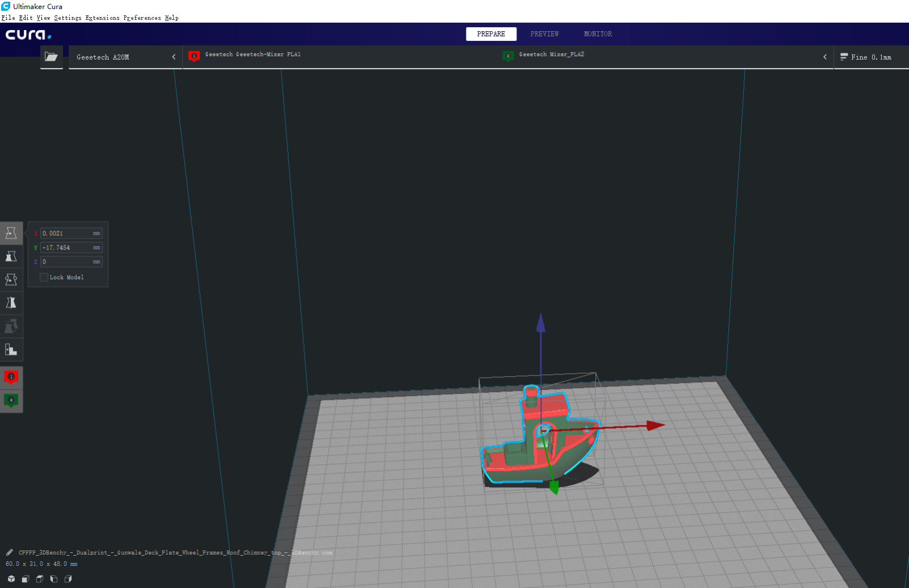The image size is (909, 588).
Task: Open Geeetech-Mixer PLA1 extruder configuration
Action: pos(253,55)
